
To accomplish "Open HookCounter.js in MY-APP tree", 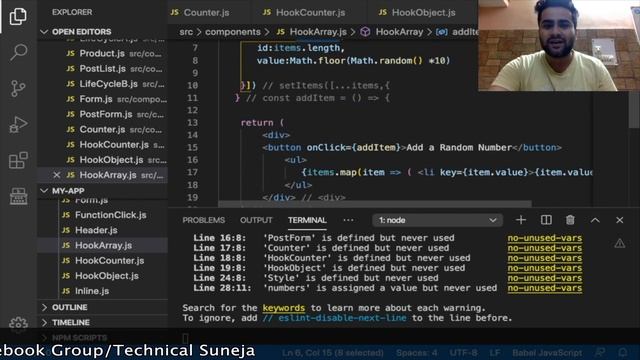I will 102,260.
